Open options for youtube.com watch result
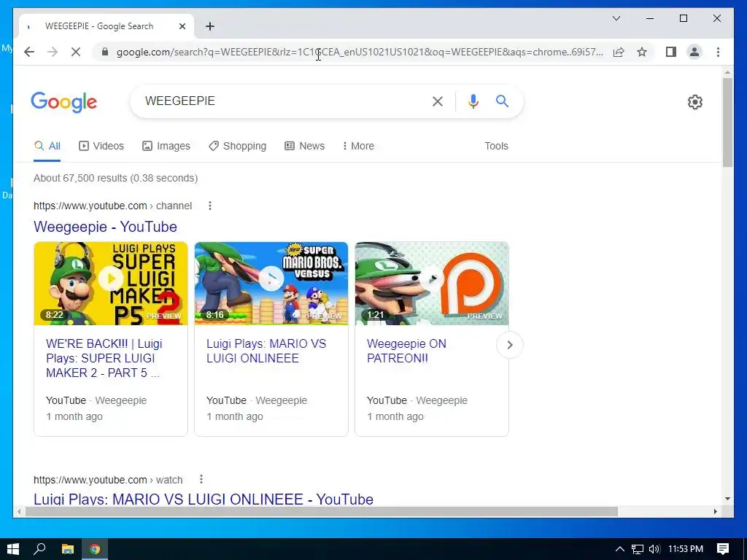Image resolution: width=747 pixels, height=560 pixels. click(201, 479)
